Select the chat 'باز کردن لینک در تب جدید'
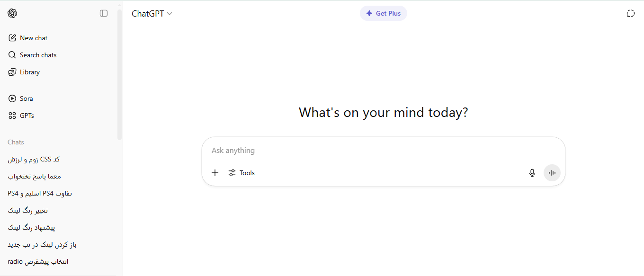This screenshot has width=644, height=276. 42,244
